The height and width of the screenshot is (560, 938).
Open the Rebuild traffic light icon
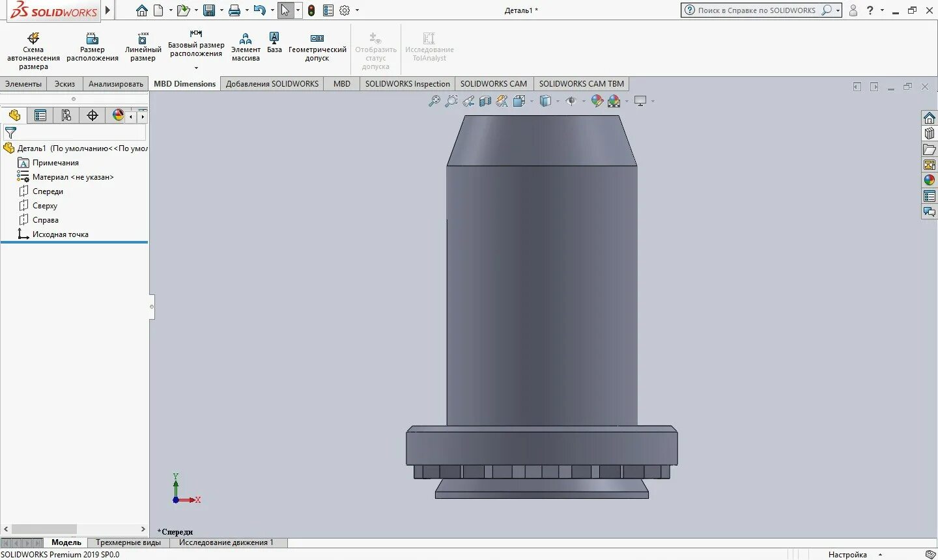[x=311, y=10]
